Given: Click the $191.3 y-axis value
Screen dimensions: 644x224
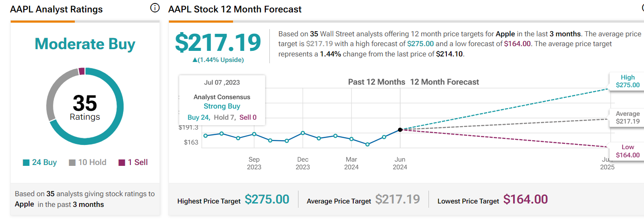Looking at the screenshot, I should (189, 127).
